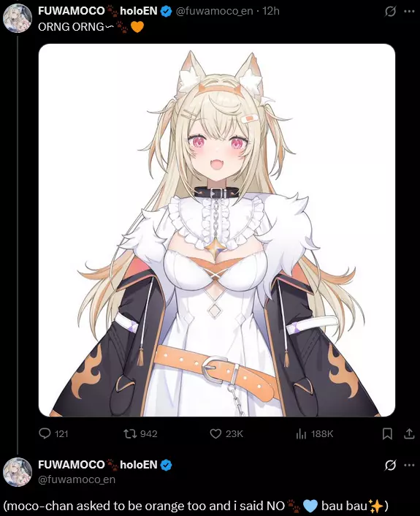Image resolution: width=420 pixels, height=516 pixels.
Task: View analytics showing 188K views
Action: [x=301, y=433]
